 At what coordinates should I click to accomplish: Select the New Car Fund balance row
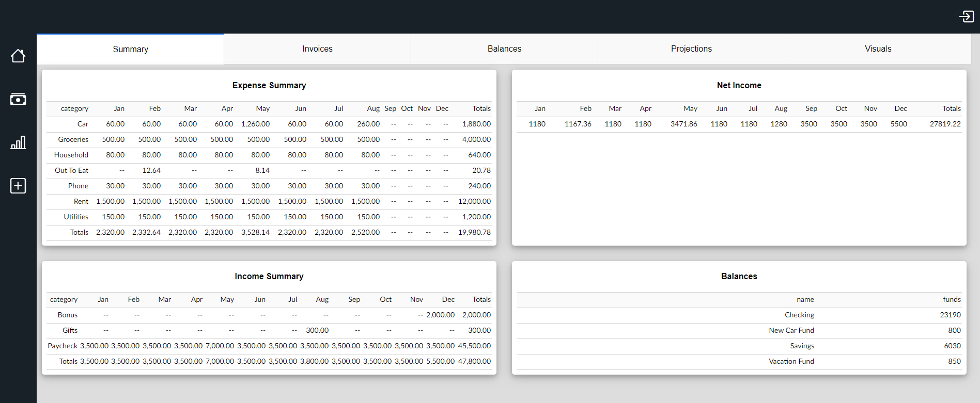pos(791,331)
